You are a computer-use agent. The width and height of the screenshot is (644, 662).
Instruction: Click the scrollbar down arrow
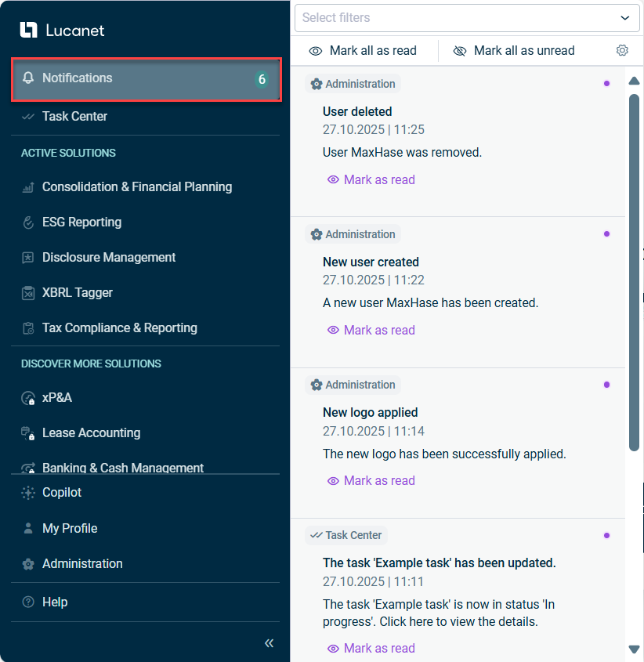click(633, 649)
